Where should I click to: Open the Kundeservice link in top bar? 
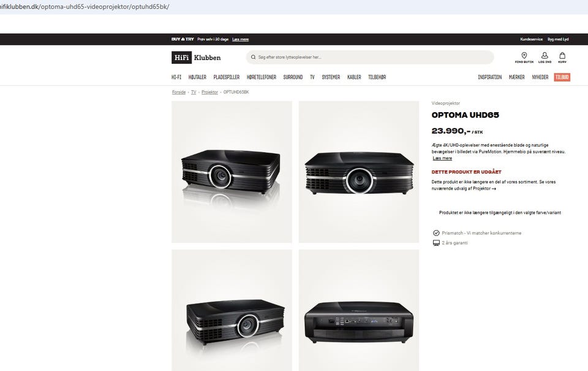click(531, 39)
